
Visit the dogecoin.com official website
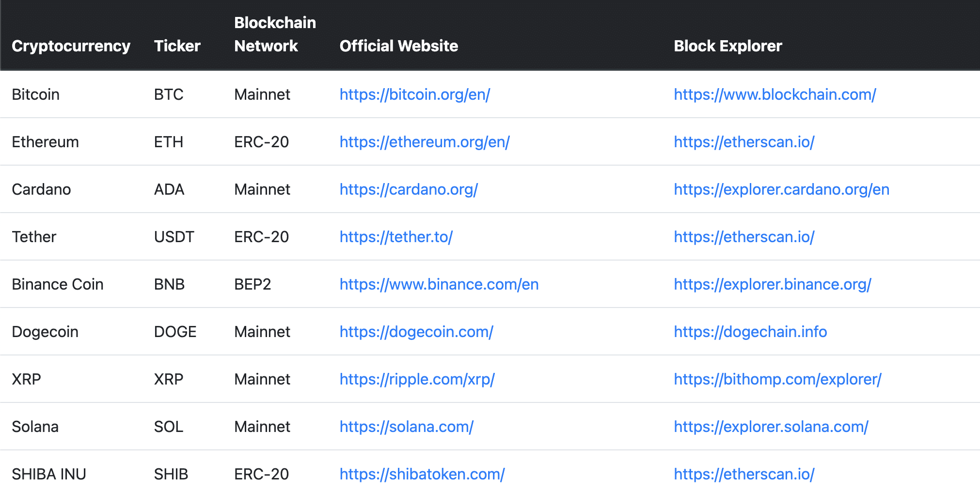(416, 332)
